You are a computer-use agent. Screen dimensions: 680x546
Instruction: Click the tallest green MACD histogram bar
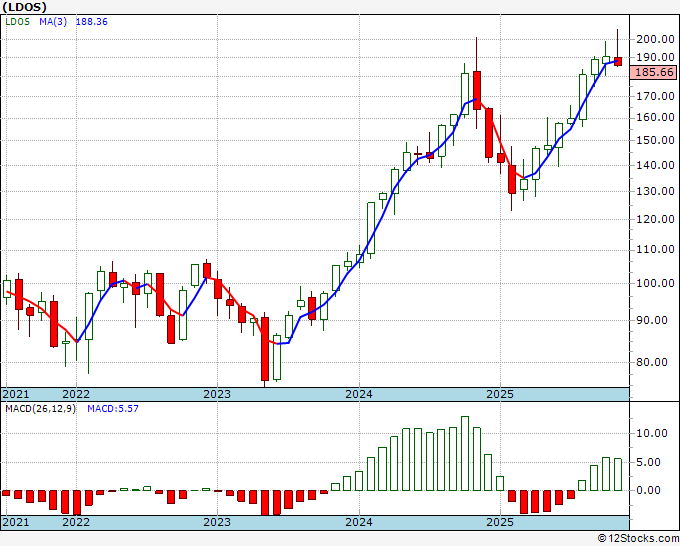[x=464, y=454]
